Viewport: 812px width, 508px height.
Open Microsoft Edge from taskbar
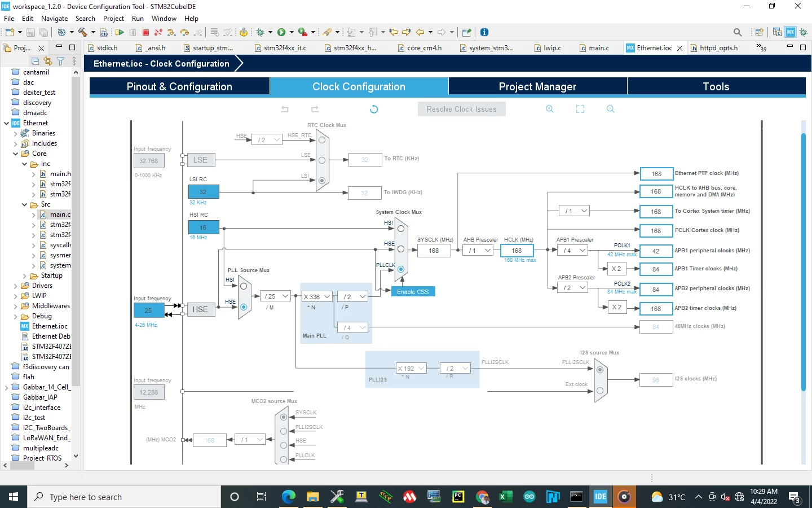(x=288, y=497)
